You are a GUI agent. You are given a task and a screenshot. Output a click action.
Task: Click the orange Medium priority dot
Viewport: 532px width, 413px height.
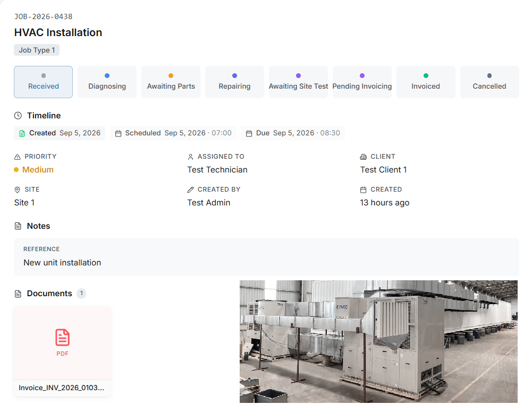click(x=16, y=170)
